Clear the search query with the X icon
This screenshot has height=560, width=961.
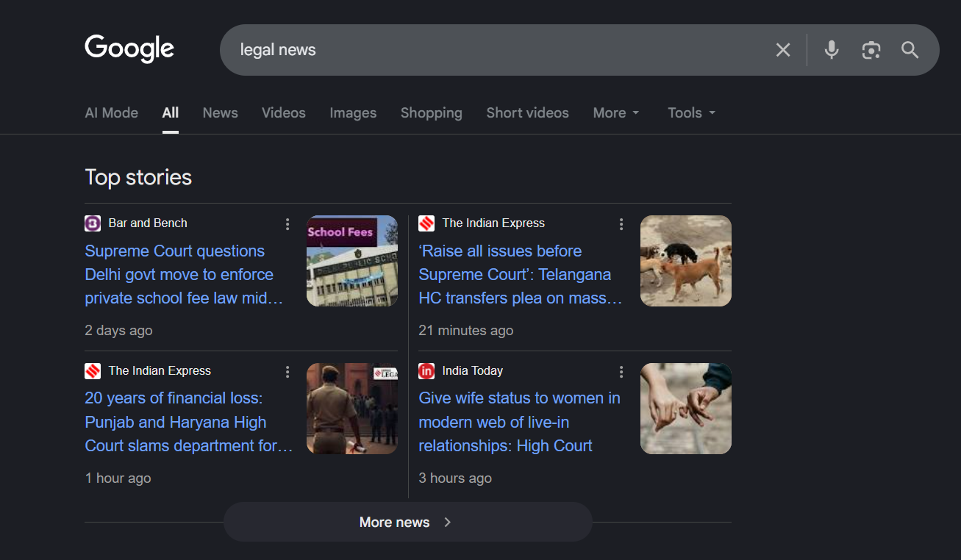[782, 50]
